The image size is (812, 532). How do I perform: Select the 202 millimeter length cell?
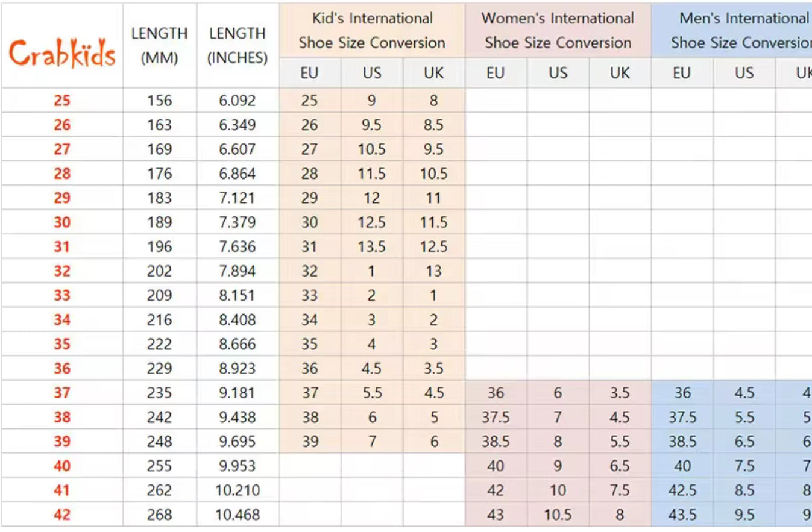(159, 271)
